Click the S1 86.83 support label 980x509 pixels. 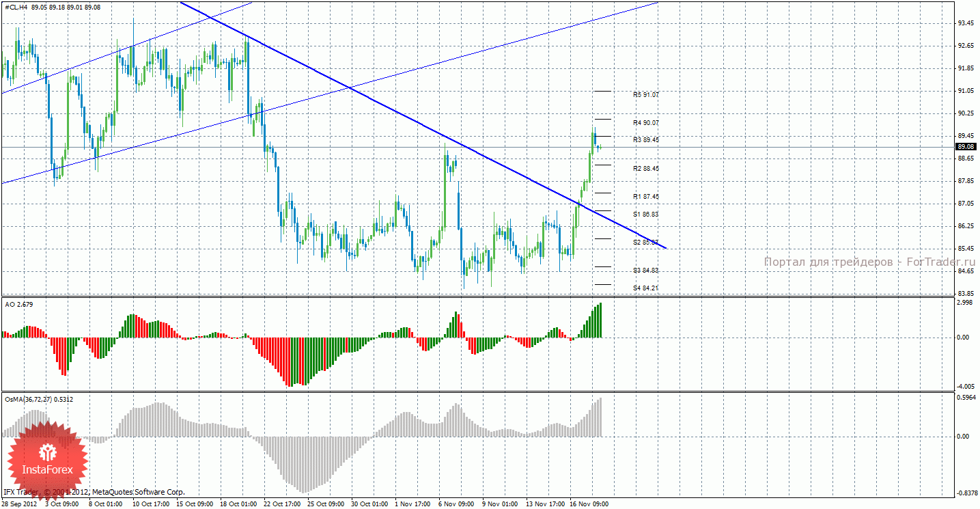pos(646,214)
